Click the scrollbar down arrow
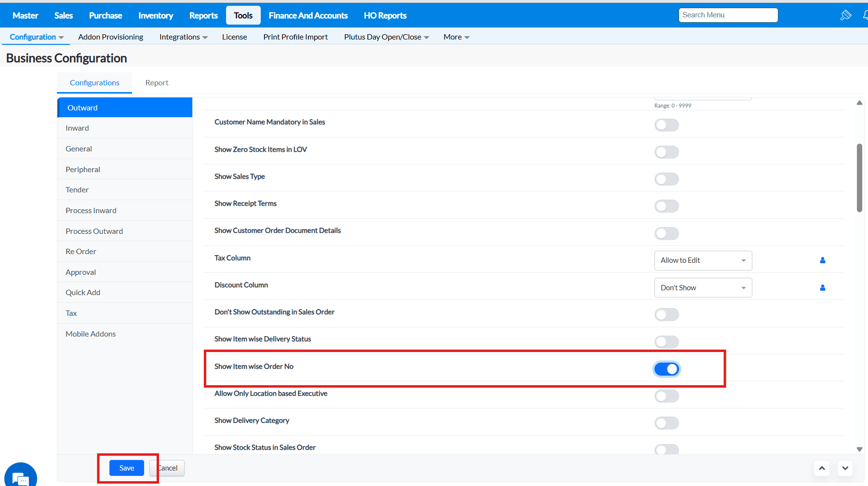Image resolution: width=868 pixels, height=486 pixels. pyautogui.click(x=859, y=449)
